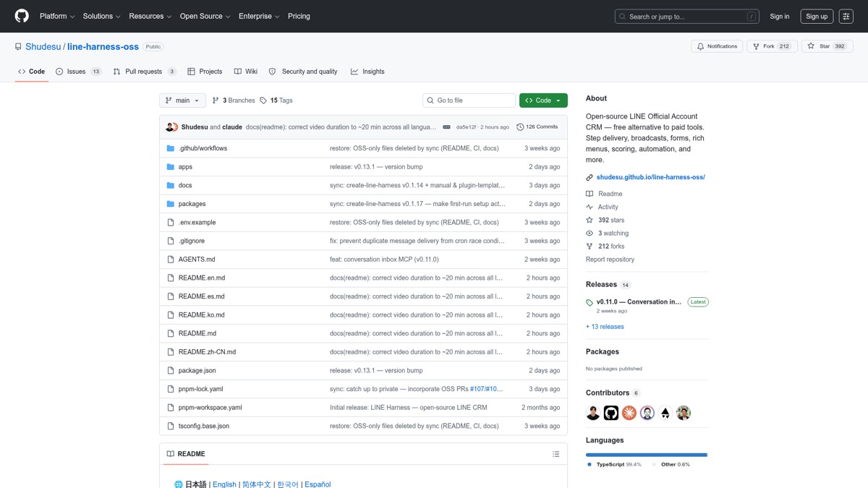Open the Shudesu owner link
The height and width of the screenshot is (488, 868).
pos(43,46)
